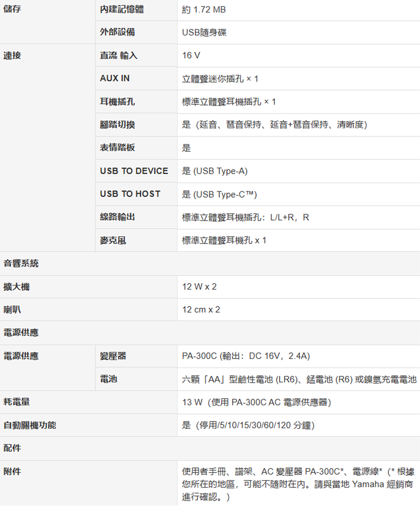Select the USB Type-C value text

click(x=219, y=194)
